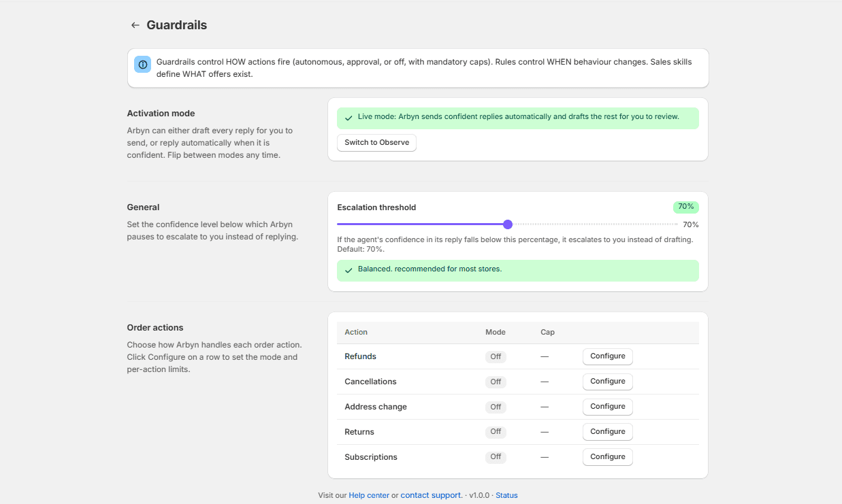The width and height of the screenshot is (842, 504).
Task: Click the Cap column header
Action: coord(547,332)
